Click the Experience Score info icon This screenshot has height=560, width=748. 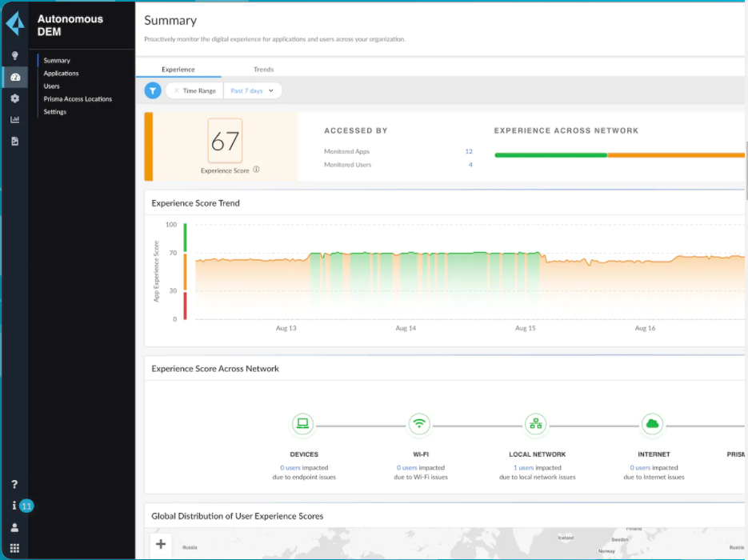[256, 170]
